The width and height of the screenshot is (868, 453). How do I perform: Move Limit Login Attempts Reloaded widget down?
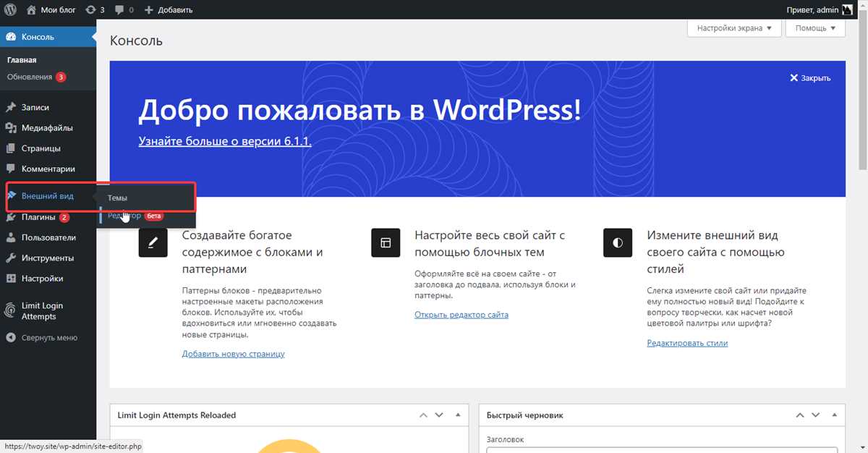click(x=439, y=415)
